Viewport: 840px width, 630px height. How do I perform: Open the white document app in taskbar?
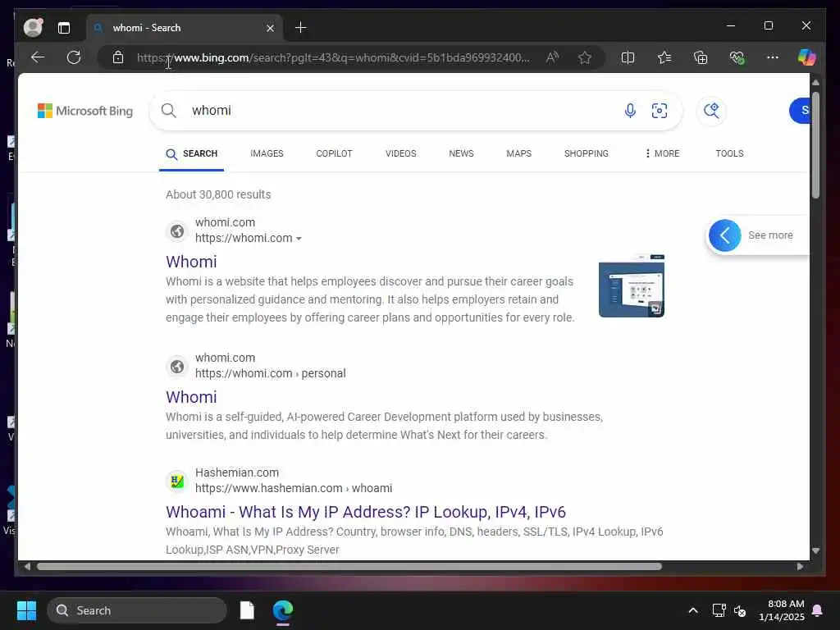247,610
